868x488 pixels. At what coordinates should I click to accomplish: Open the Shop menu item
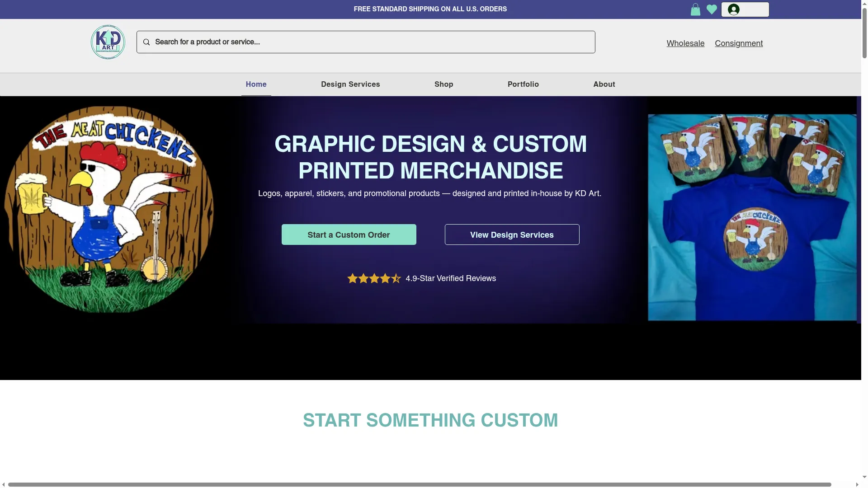(444, 84)
